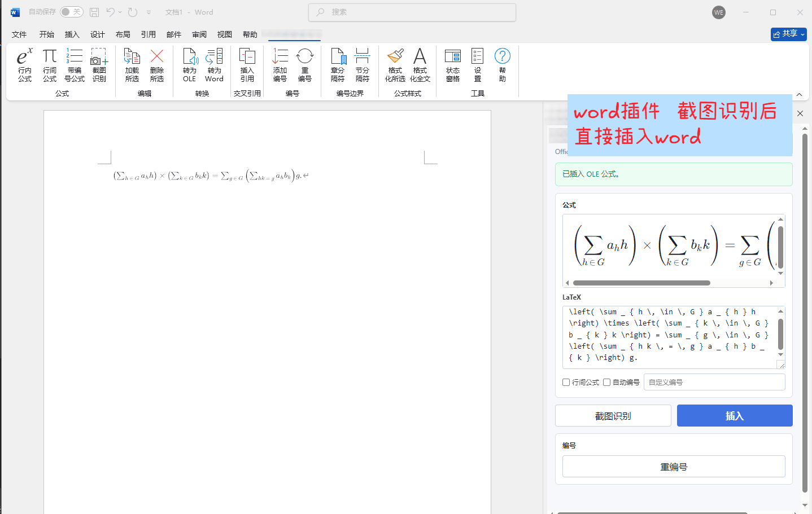Toggle AutoSave (自动保存) switch
The image size is (812, 514).
pos(72,12)
